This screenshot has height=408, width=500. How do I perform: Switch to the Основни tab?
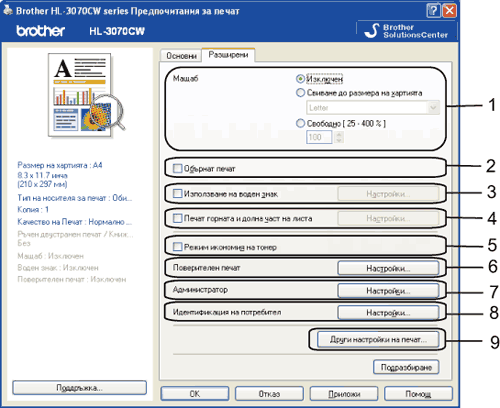click(181, 56)
